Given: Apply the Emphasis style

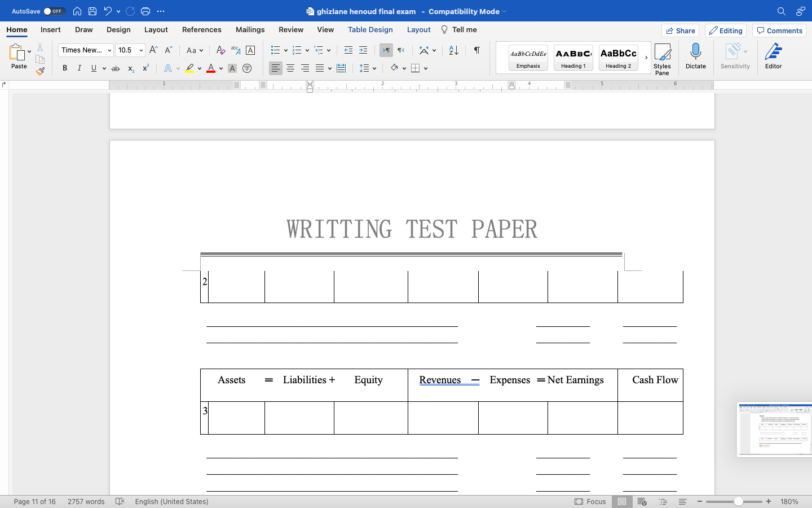Looking at the screenshot, I should tap(528, 58).
